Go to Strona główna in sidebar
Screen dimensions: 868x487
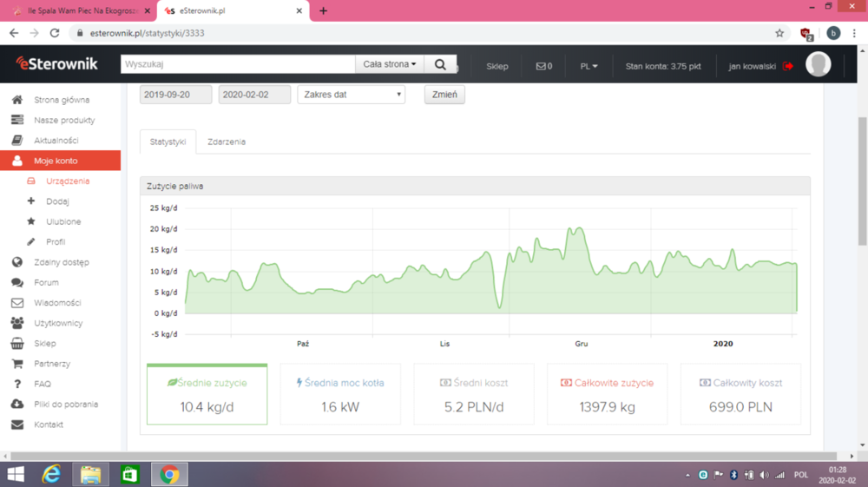(61, 100)
